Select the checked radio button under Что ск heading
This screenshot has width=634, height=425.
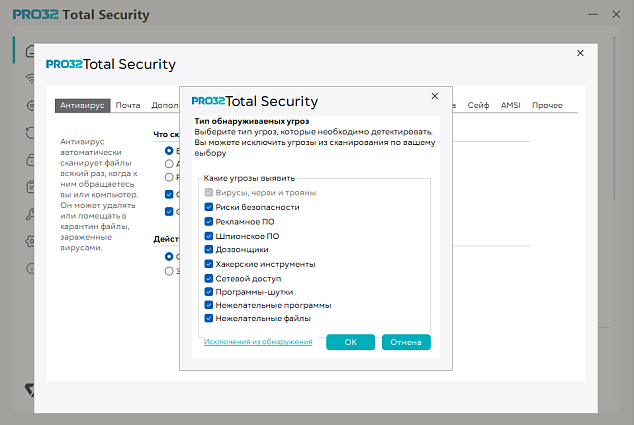(x=169, y=151)
